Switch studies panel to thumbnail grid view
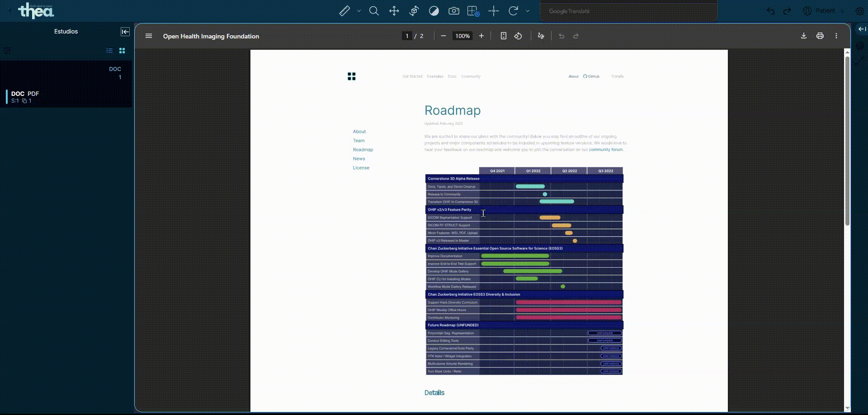This screenshot has height=415, width=868. [x=122, y=51]
